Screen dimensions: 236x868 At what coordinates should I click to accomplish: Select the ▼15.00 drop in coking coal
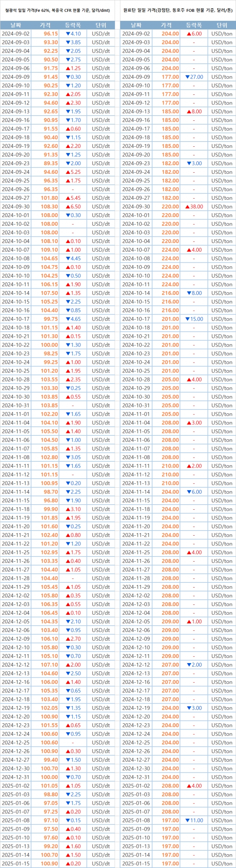(194, 319)
